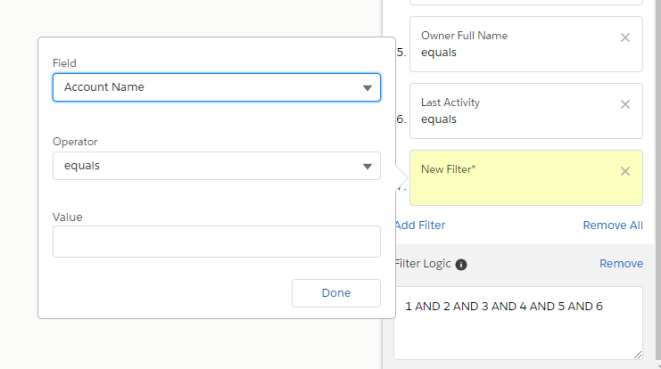Click the Add Filter link
Image resolution: width=661 pixels, height=369 pixels.
pyautogui.click(x=420, y=225)
